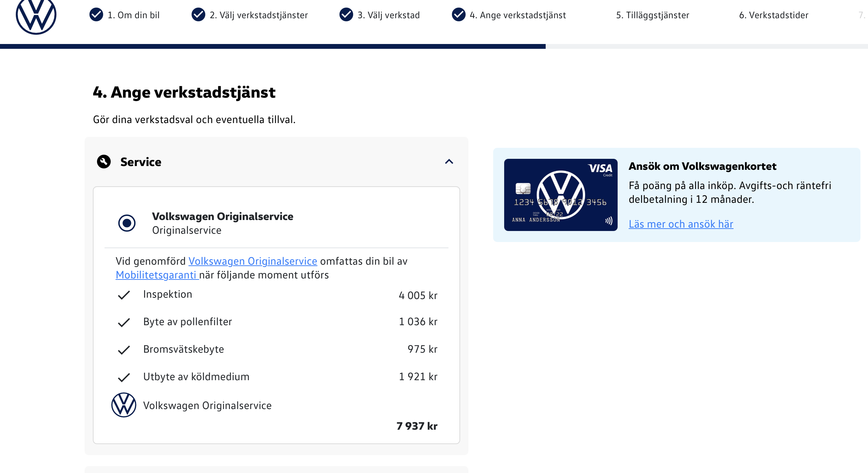Click the Volkswagen Visa card image
Image resolution: width=868 pixels, height=473 pixels.
[x=561, y=195]
